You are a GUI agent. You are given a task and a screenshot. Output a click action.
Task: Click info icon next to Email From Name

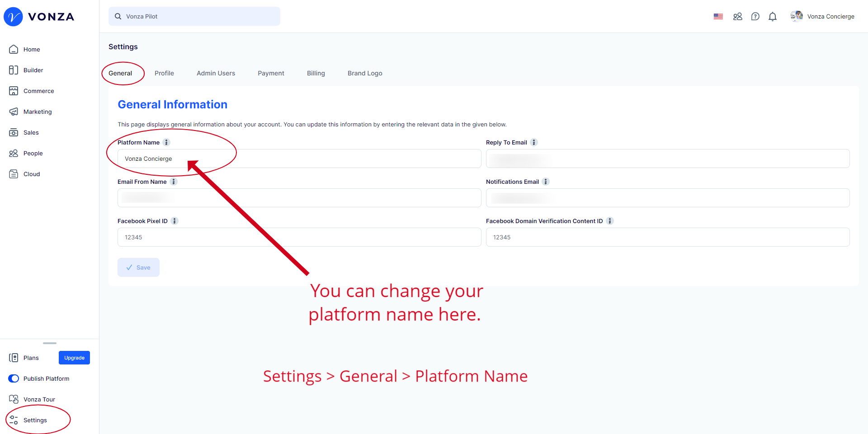[x=174, y=182]
